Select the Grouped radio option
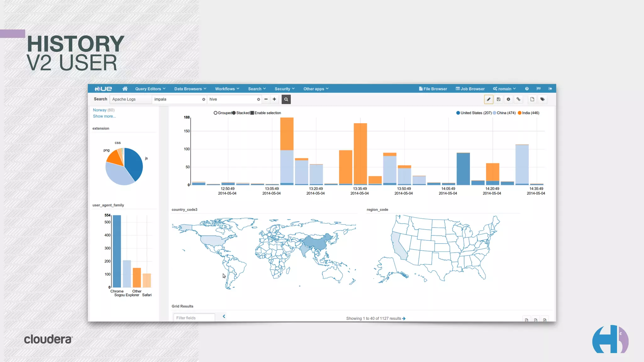The height and width of the screenshot is (362, 644). point(215,113)
